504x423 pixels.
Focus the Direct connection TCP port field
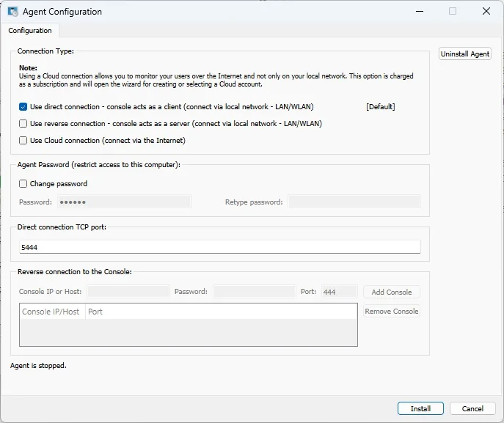[220, 247]
